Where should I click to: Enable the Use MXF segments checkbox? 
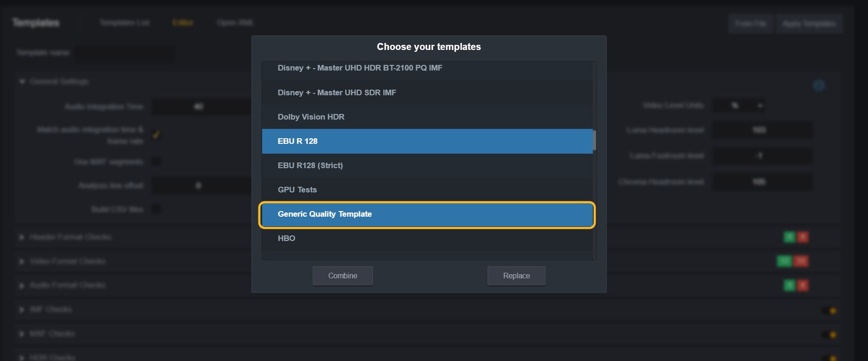click(156, 162)
